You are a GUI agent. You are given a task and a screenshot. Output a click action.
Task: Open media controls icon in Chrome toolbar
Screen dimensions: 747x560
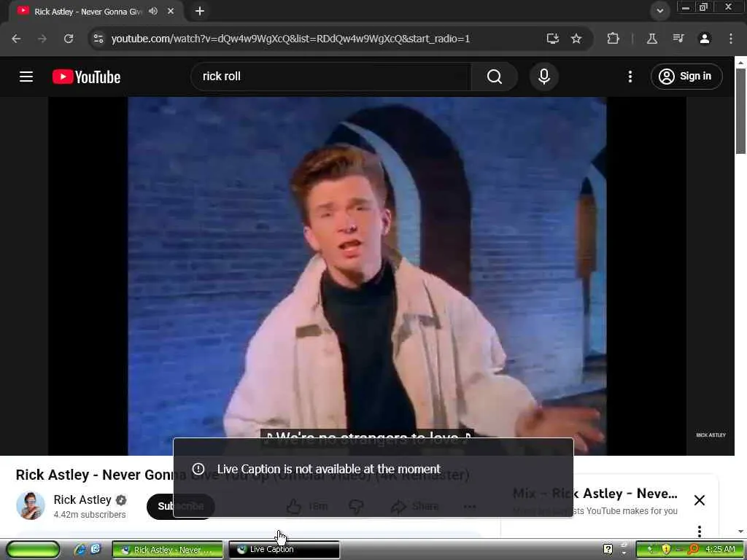coord(678,39)
